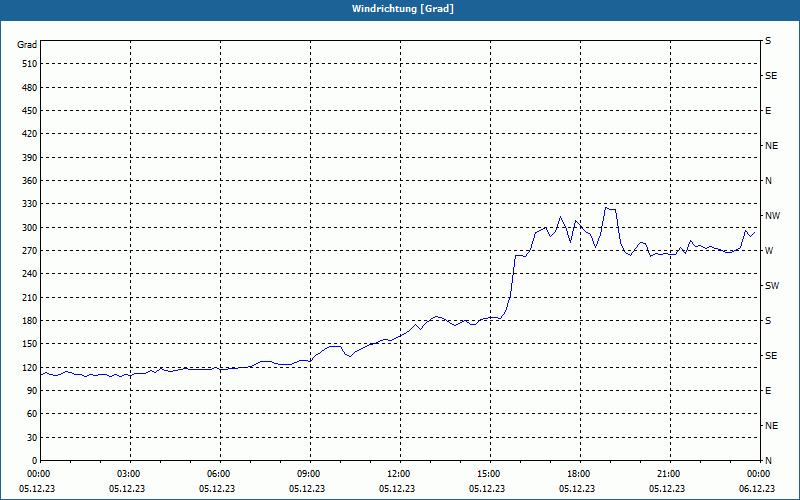Select the "N" compass label level with 0
This screenshot has width=800, height=500.
point(769,461)
